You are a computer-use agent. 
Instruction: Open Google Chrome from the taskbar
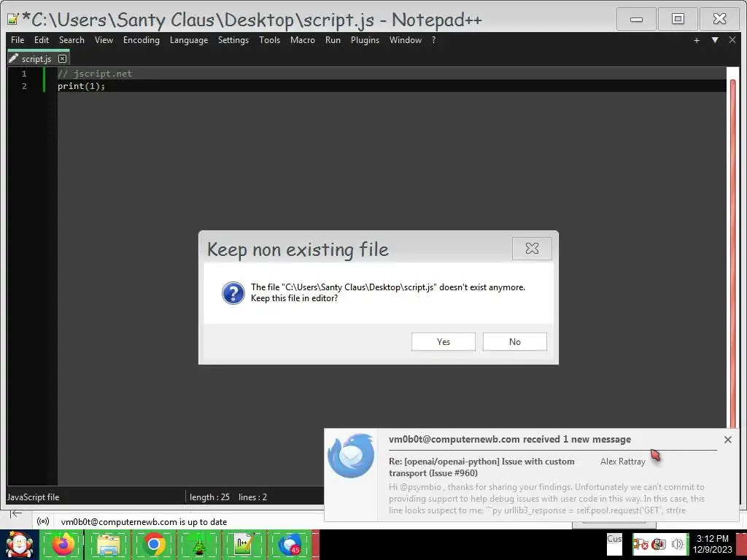pyautogui.click(x=153, y=545)
